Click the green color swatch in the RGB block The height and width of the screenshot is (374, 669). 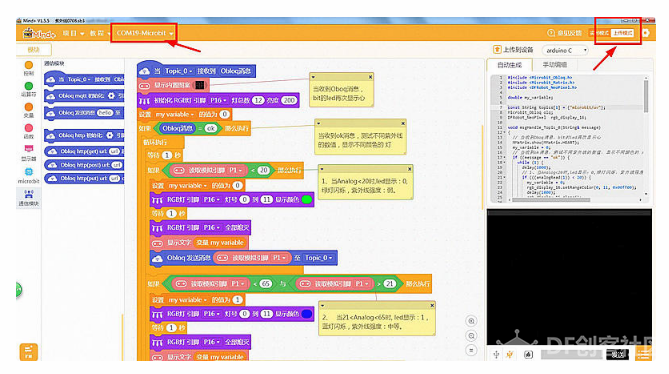[x=306, y=200]
